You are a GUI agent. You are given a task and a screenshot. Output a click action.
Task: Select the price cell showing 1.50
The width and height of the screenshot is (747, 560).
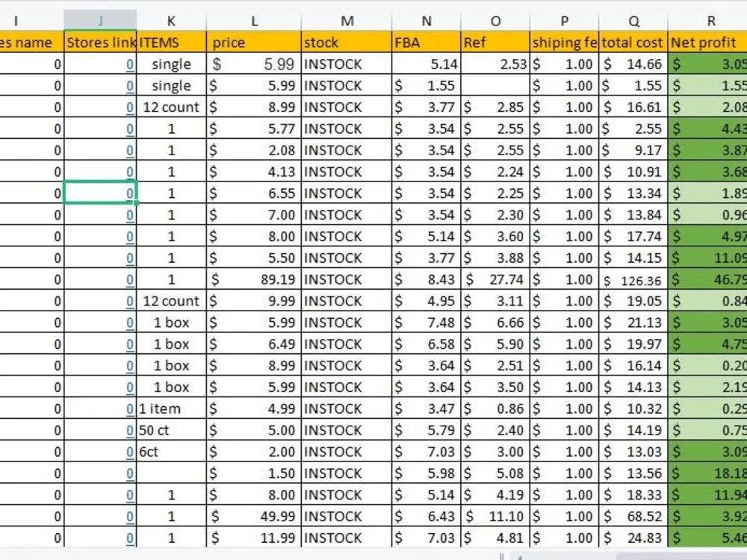pyautogui.click(x=254, y=473)
